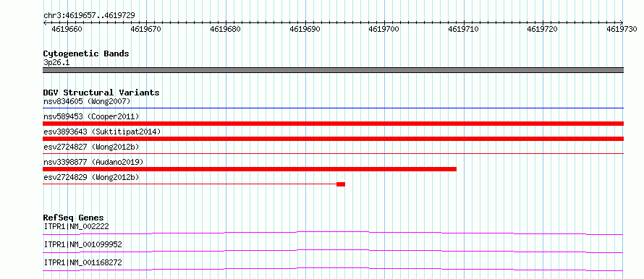
Task: Select the nsv3398877 (Audano2019) red bar
Action: point(250,169)
